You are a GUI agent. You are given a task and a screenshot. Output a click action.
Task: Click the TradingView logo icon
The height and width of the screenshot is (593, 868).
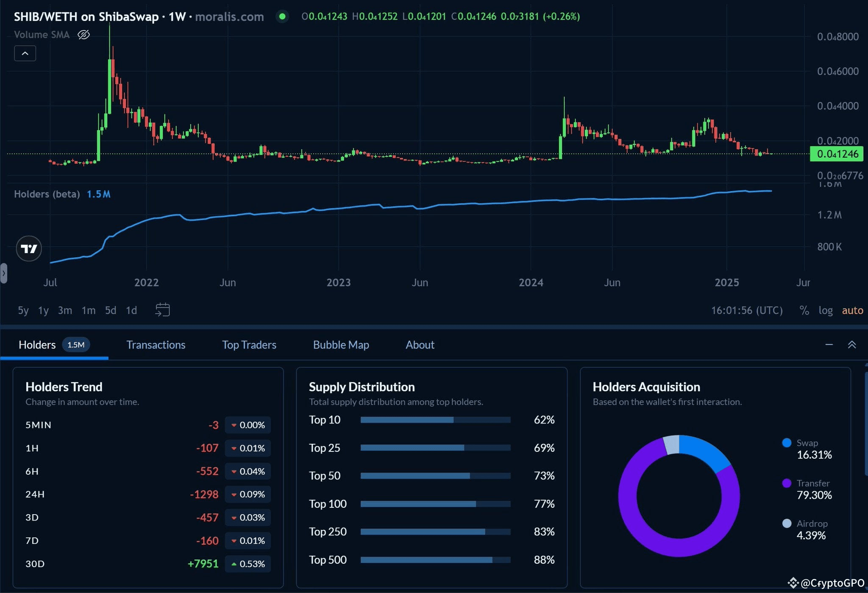tap(29, 248)
